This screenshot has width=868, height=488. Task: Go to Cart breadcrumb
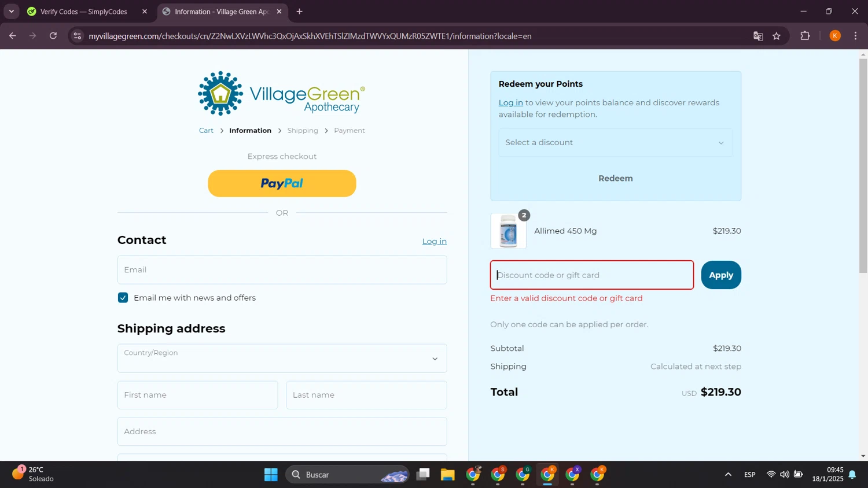click(206, 131)
